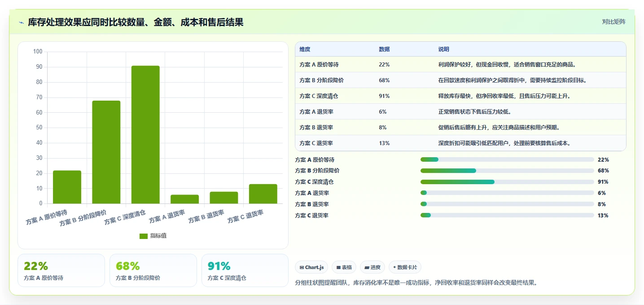
Task: Click the 50 tick on the y-axis
Action: (x=39, y=128)
